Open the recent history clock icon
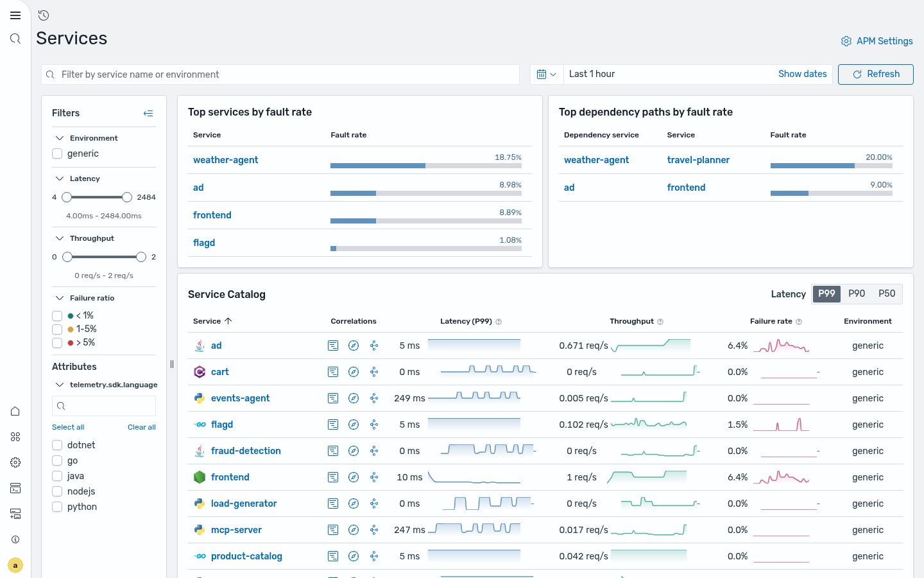924x578 pixels. pyautogui.click(x=44, y=15)
